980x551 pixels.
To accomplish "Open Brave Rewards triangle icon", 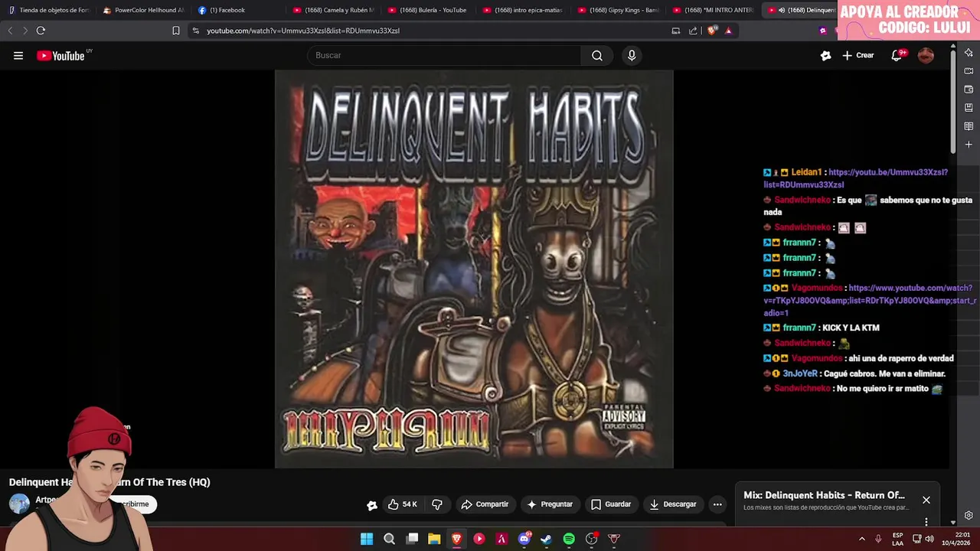I will point(728,31).
